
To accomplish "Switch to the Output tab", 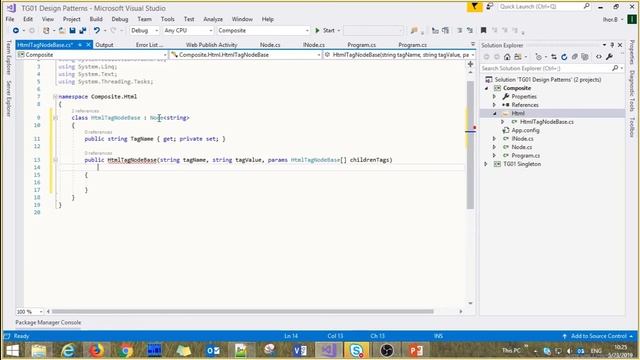I will (x=104, y=45).
